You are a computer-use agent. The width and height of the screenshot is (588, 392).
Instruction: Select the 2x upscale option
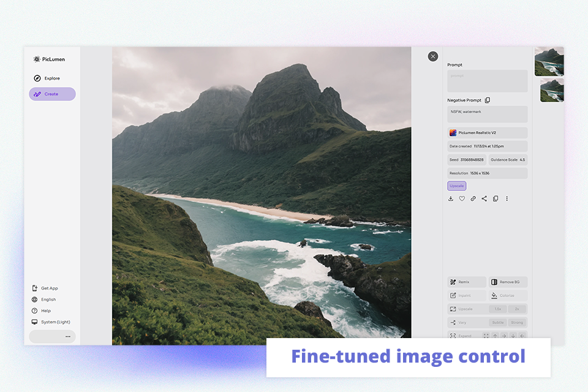pyautogui.click(x=517, y=309)
